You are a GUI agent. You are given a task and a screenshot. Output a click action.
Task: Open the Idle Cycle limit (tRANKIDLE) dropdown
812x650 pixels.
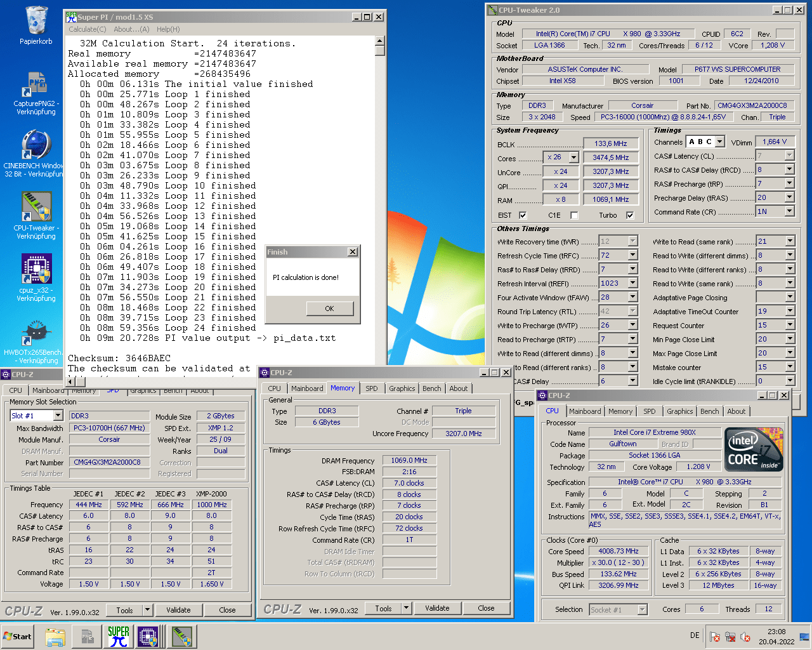click(790, 381)
